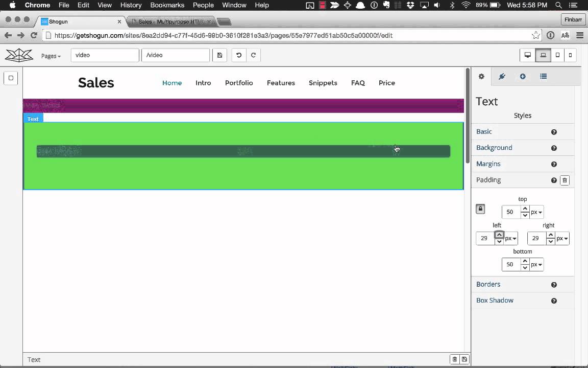Click the Features navigation link
Image resolution: width=588 pixels, height=368 pixels.
coord(281,83)
